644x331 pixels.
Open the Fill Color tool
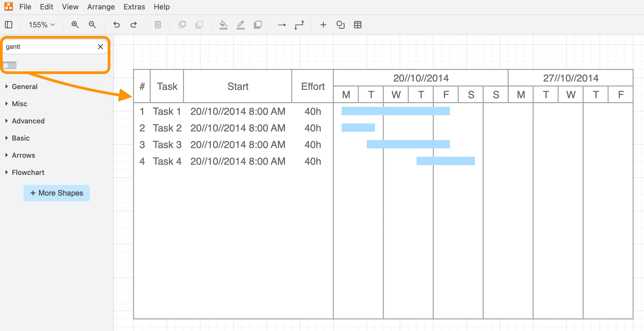click(223, 25)
